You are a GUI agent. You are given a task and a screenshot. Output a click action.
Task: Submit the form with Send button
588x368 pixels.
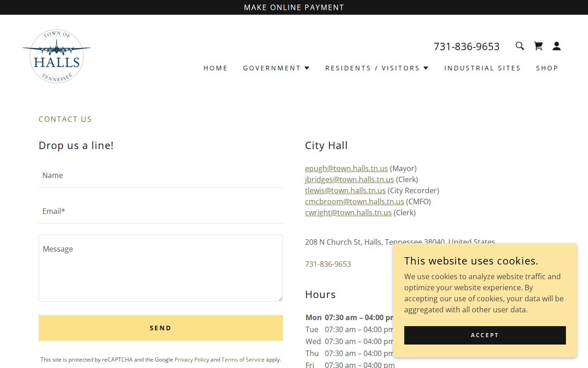(161, 328)
